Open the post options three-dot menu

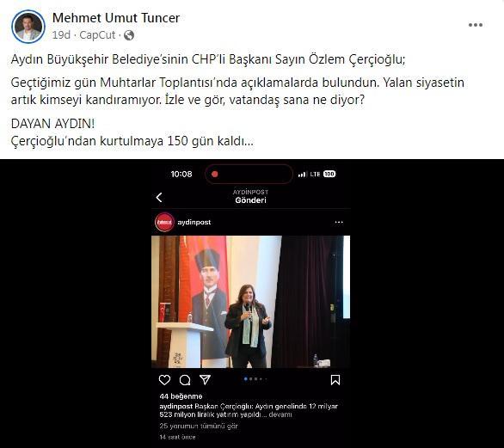476,25
